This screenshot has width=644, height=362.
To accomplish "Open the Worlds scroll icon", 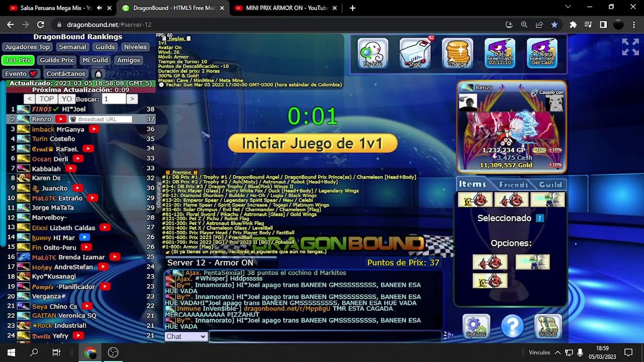I will 548,327.
